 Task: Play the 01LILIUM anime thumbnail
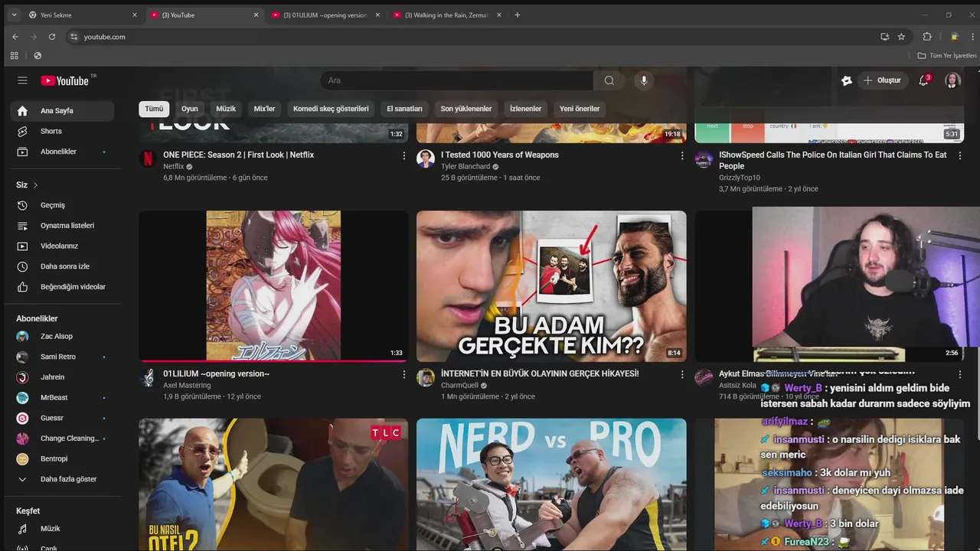[x=273, y=286]
